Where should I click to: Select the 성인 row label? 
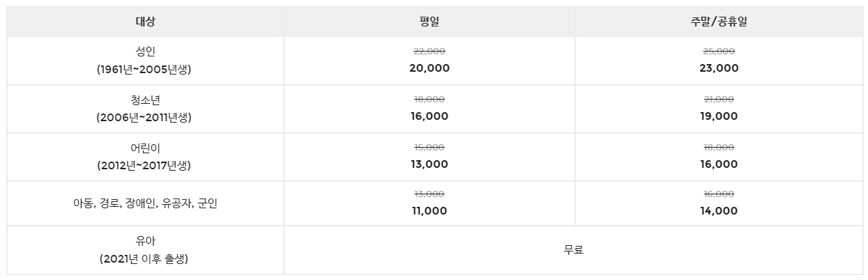(x=145, y=52)
